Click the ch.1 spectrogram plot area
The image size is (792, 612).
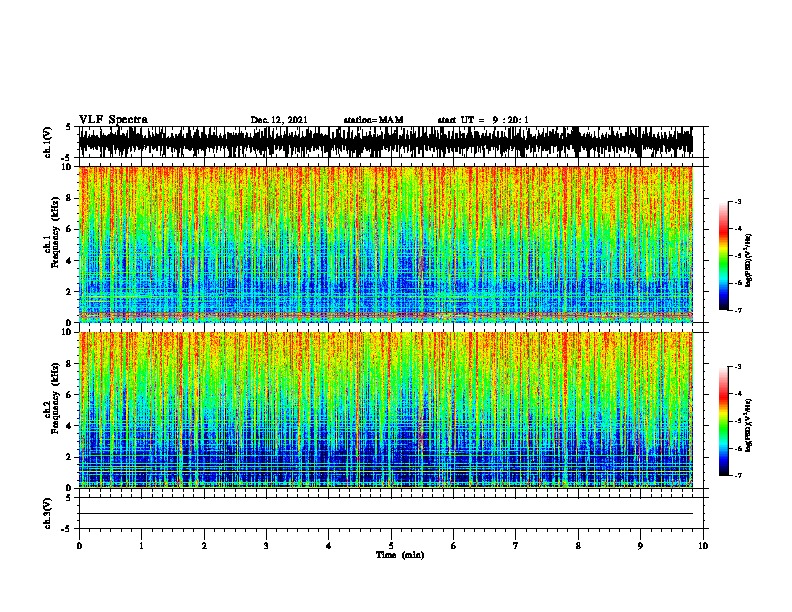point(386,244)
